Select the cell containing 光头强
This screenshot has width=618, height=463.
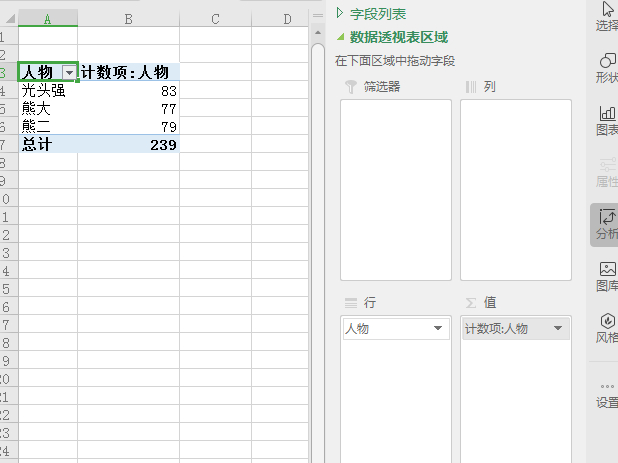48,90
